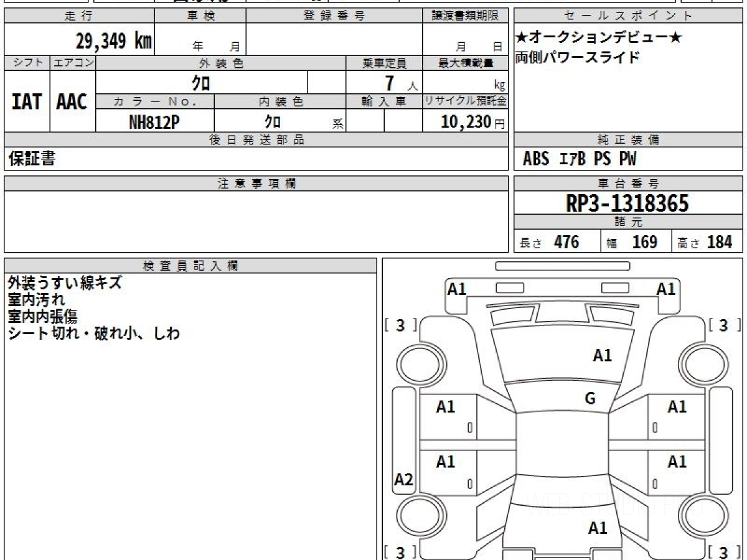
Task: Click the 純正装備 header
Action: (x=629, y=140)
